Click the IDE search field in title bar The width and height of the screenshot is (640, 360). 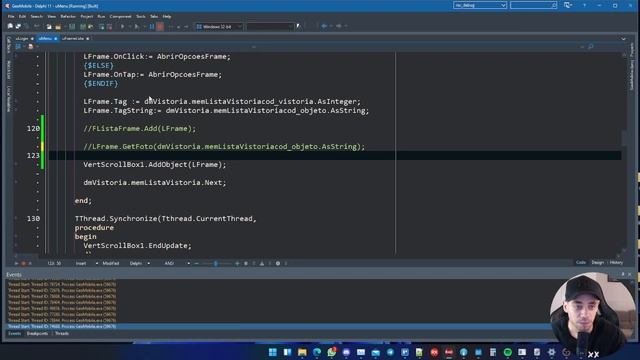point(533,5)
